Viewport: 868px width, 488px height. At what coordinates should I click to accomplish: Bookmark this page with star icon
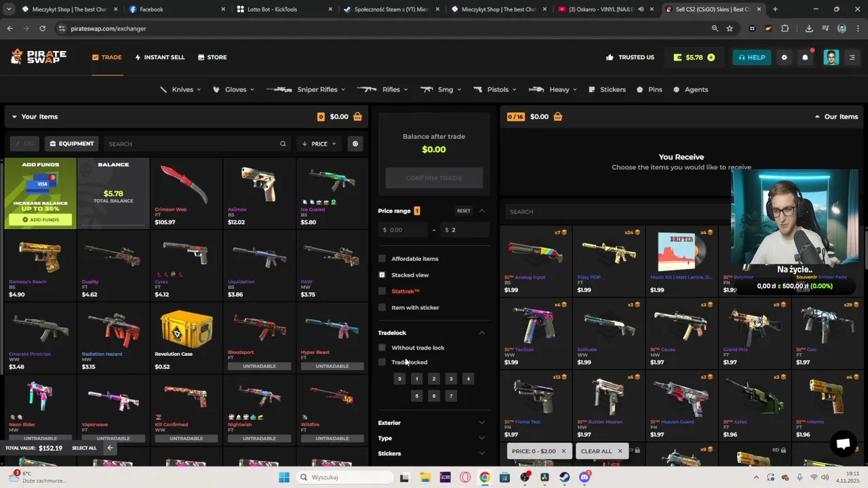click(x=730, y=28)
